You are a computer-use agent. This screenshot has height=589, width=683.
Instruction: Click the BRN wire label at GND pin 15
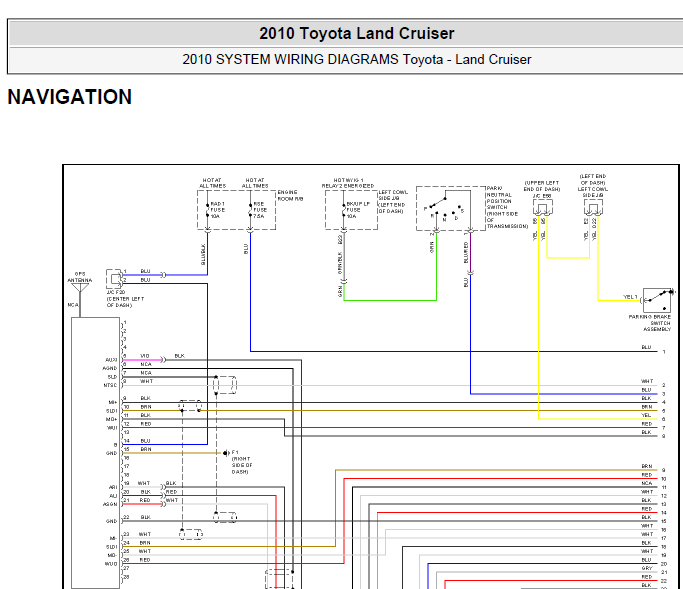click(146, 449)
